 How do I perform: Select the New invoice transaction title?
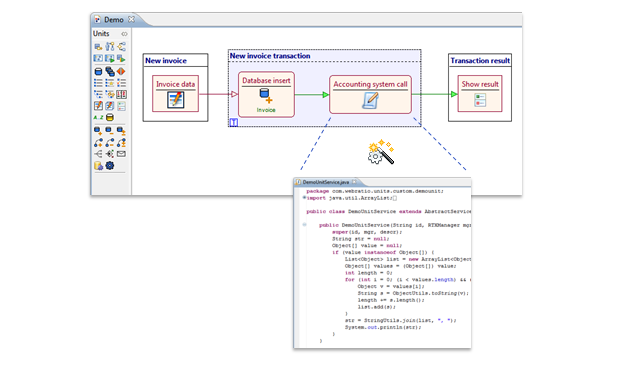[270, 56]
